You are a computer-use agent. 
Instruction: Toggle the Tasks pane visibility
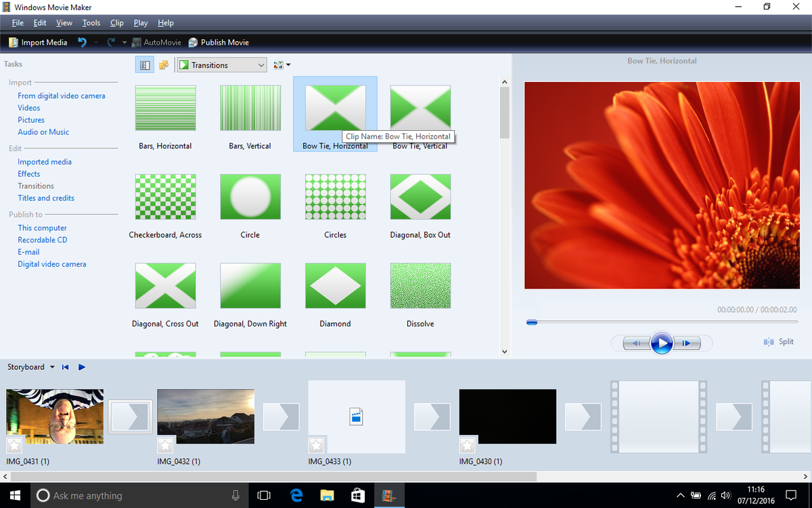tap(144, 64)
